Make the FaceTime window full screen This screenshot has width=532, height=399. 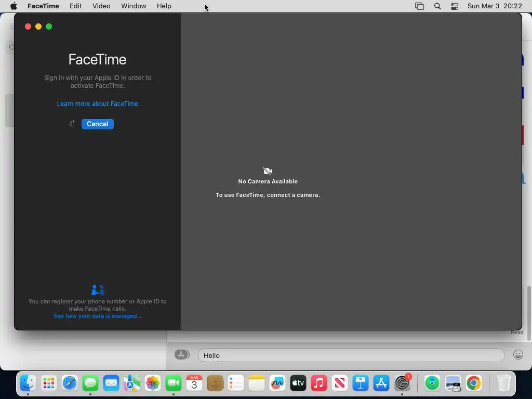coord(49,26)
